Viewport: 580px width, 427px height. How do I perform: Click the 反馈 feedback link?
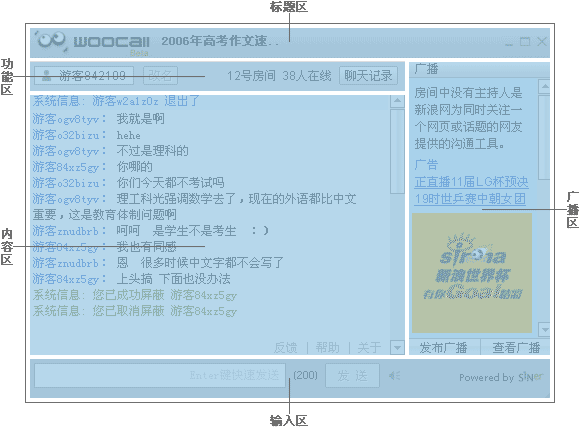coord(285,347)
